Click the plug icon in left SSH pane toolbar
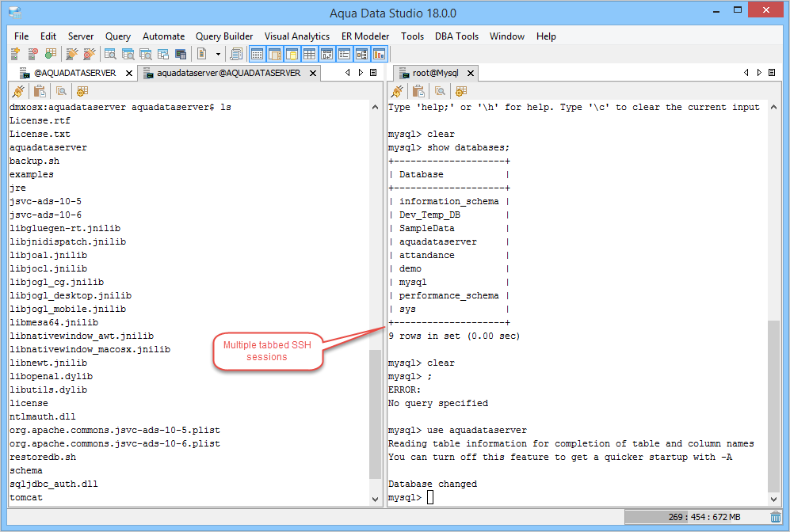The image size is (790, 532). (x=18, y=91)
